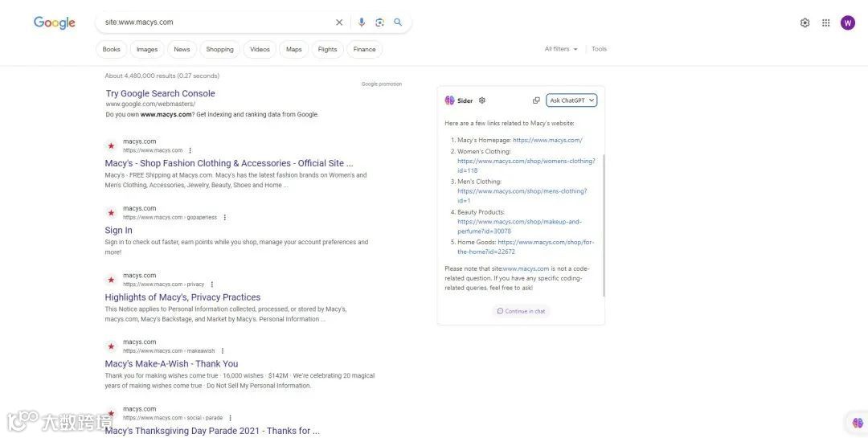Open Google settings gear icon
Viewport: 868px width, 438px height.
[805, 23]
